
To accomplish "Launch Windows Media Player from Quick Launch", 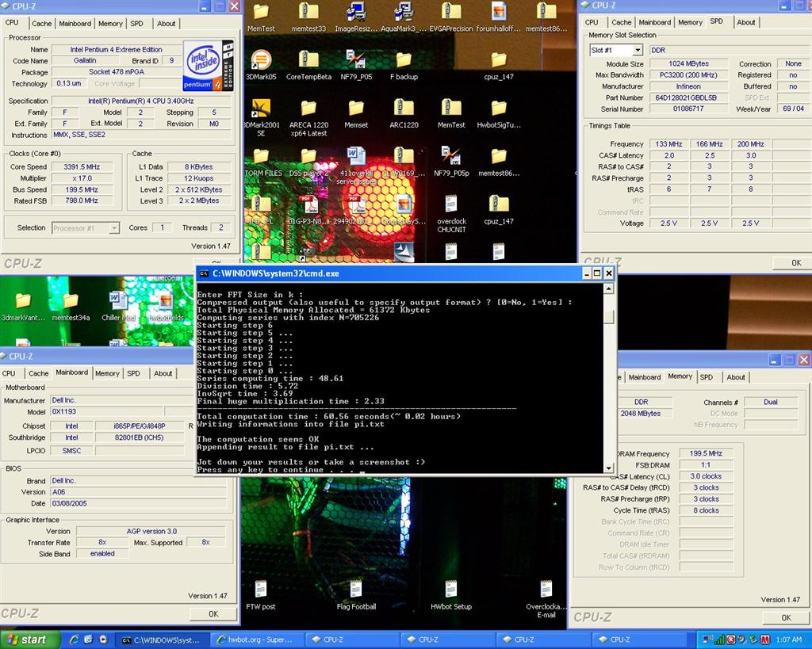I will pyautogui.click(x=103, y=639).
